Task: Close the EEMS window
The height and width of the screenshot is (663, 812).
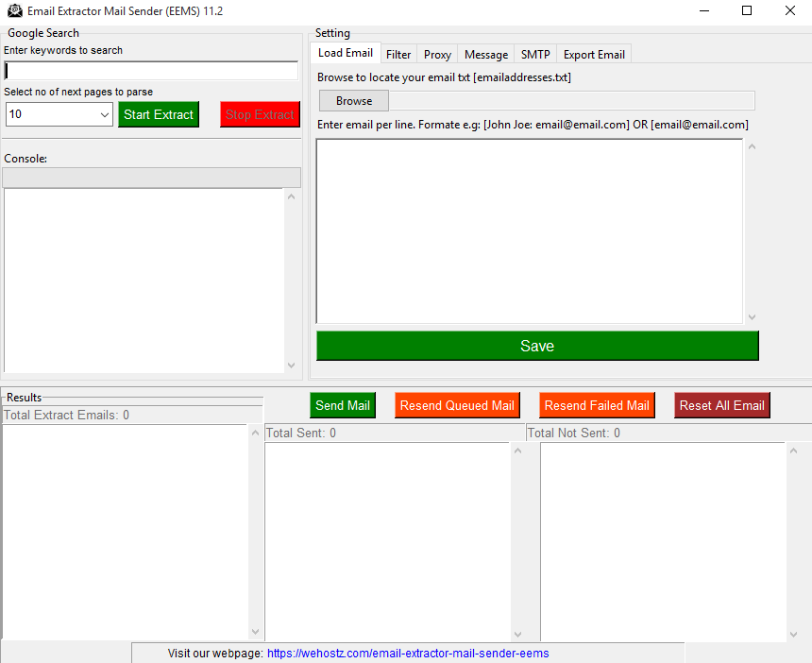Action: pos(790,11)
